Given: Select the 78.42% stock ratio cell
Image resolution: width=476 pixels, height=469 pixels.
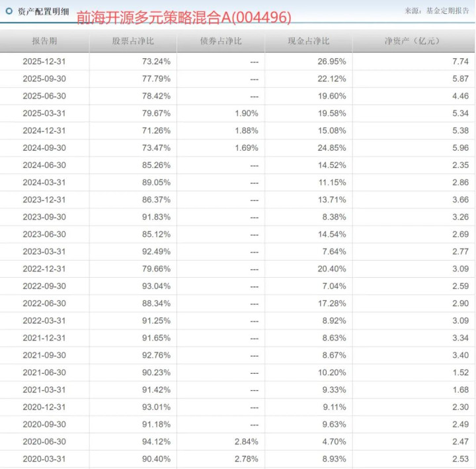Looking at the screenshot, I should pyautogui.click(x=156, y=96).
